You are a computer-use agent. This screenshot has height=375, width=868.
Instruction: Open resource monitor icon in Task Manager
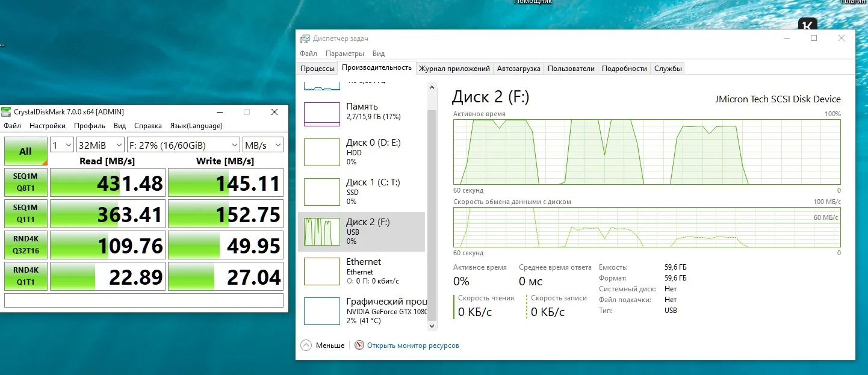pos(359,346)
